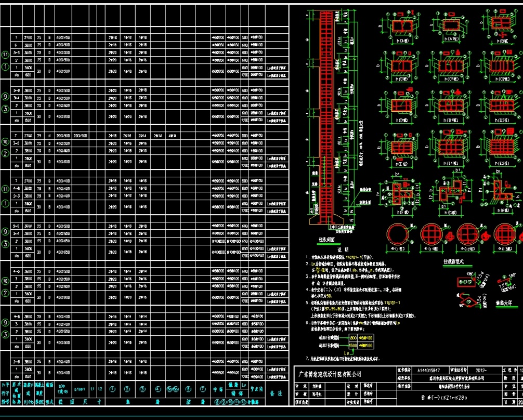This screenshot has width=523, height=420.
Task: Click the circled 1 rebar column header
Action: (112, 389)
